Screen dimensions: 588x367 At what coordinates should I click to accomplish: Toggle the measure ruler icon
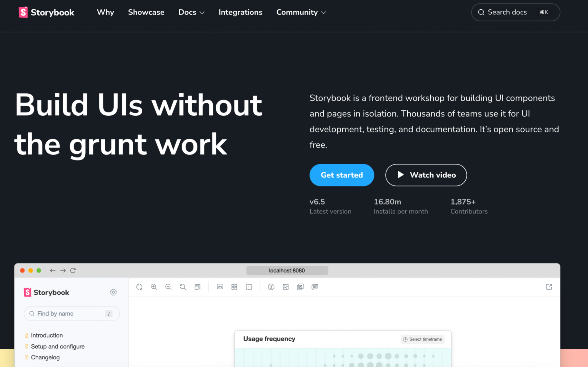point(220,287)
